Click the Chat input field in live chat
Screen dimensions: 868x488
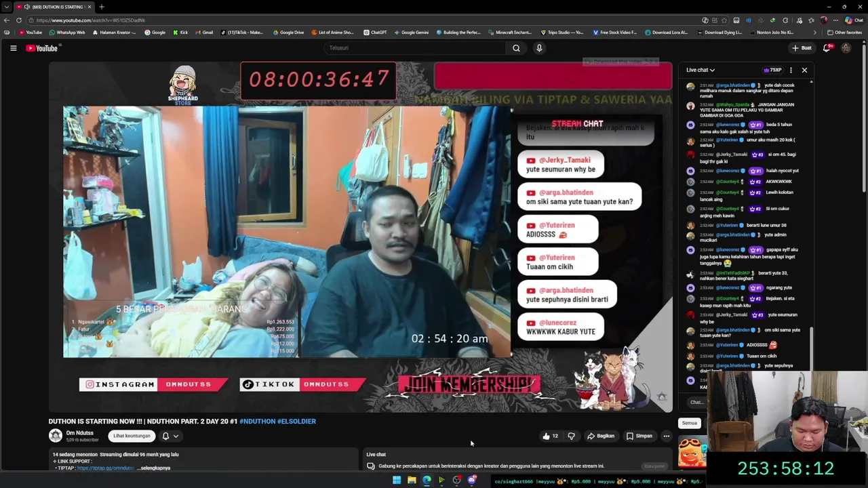[696, 402]
